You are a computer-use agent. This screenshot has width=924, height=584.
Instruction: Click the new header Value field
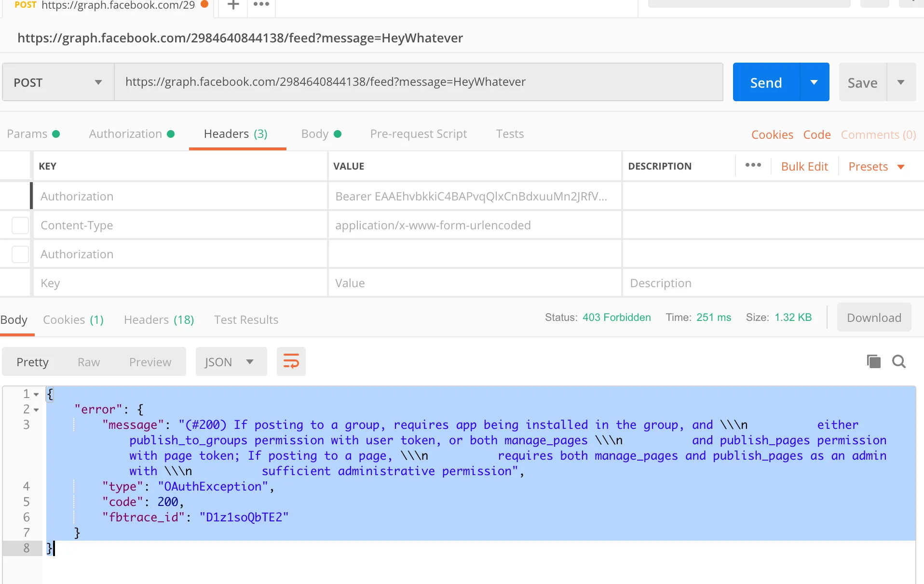pos(475,283)
